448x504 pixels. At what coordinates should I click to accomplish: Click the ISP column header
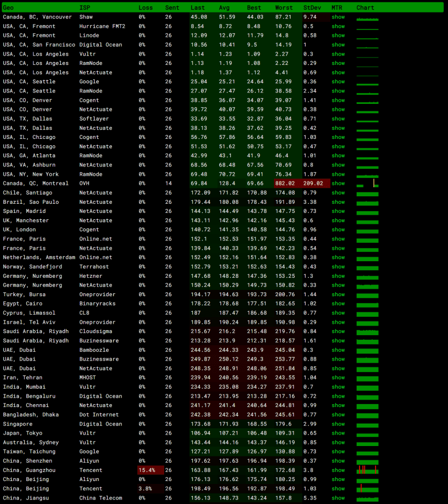[x=85, y=7]
